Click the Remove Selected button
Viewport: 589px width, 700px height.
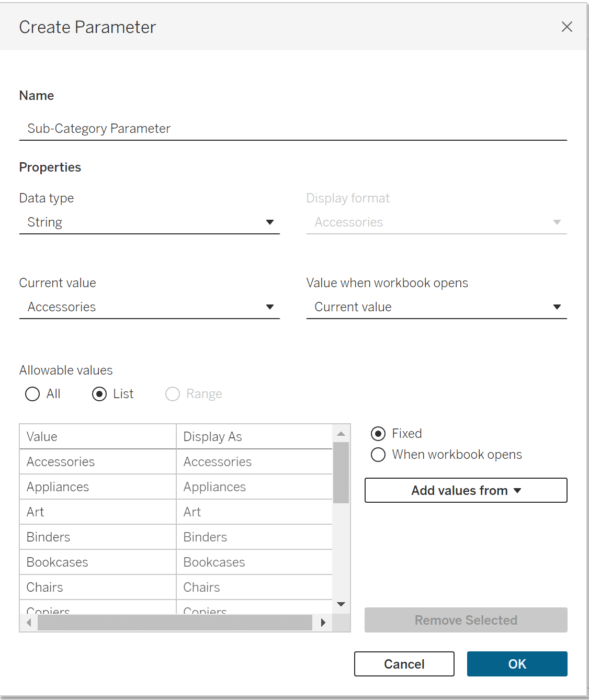466,620
